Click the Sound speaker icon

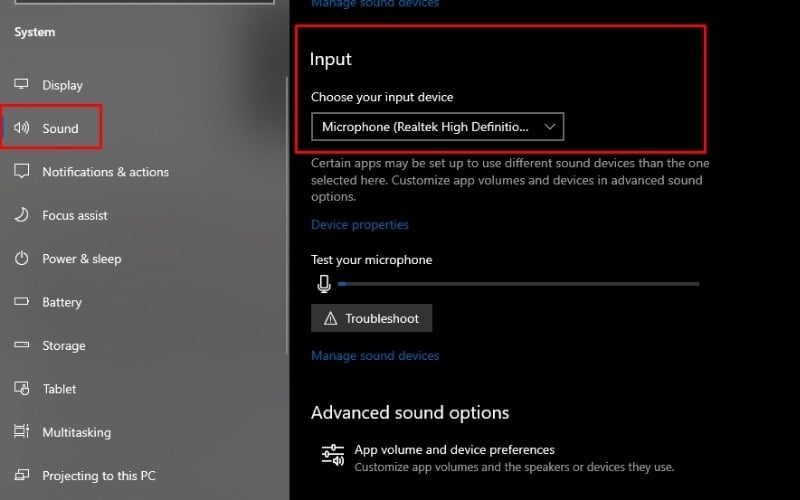21,128
